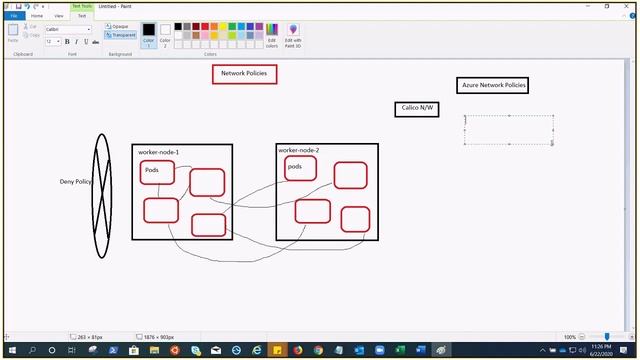Screen dimensions: 640x360
Task: Open Sticky Notes from the taskbar
Action: pos(277,350)
